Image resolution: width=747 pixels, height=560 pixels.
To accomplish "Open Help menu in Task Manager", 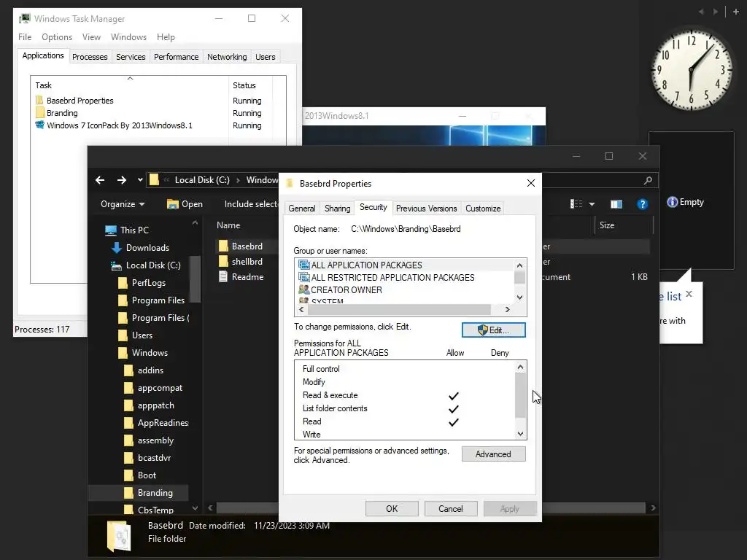I will click(x=166, y=37).
